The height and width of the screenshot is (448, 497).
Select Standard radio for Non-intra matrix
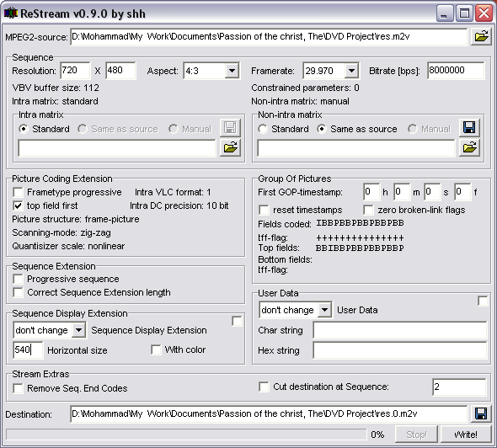(263, 129)
